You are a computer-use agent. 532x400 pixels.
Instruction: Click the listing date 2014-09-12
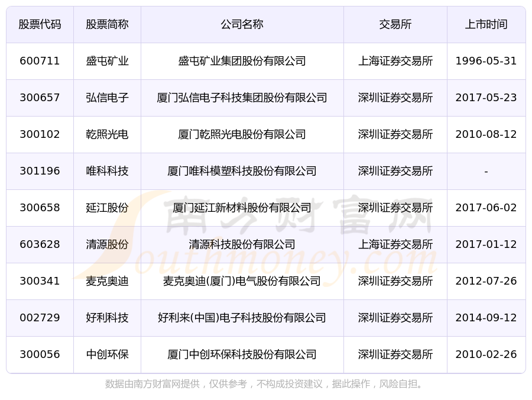[486, 318]
